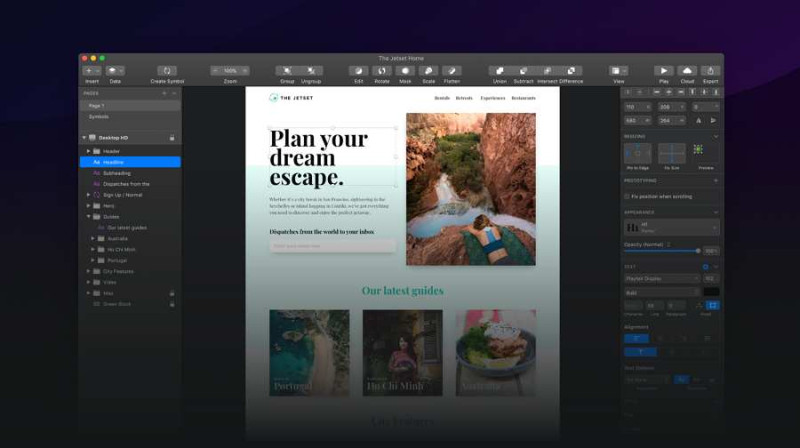
Task: Select Page 1 in Pages list
Action: [x=130, y=106]
